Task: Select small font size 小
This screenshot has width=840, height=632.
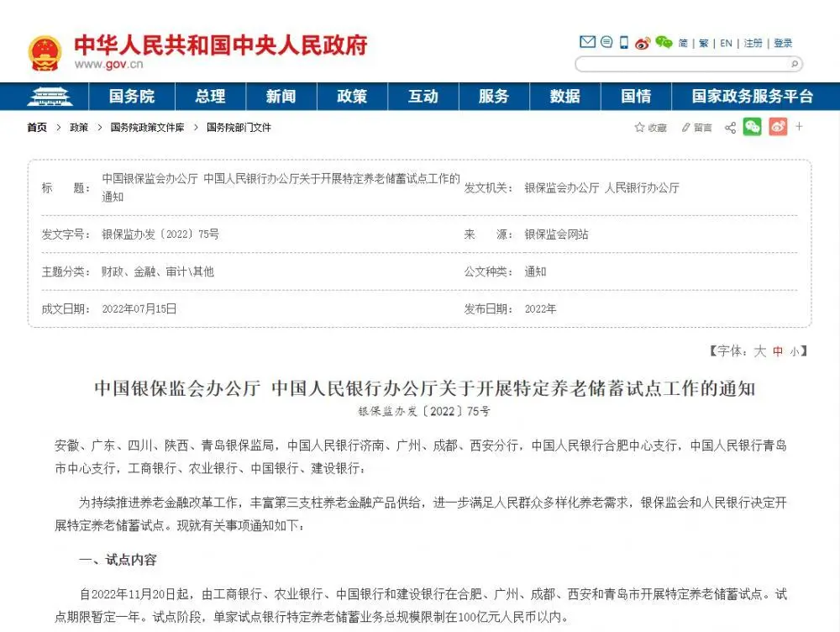Action: point(794,352)
